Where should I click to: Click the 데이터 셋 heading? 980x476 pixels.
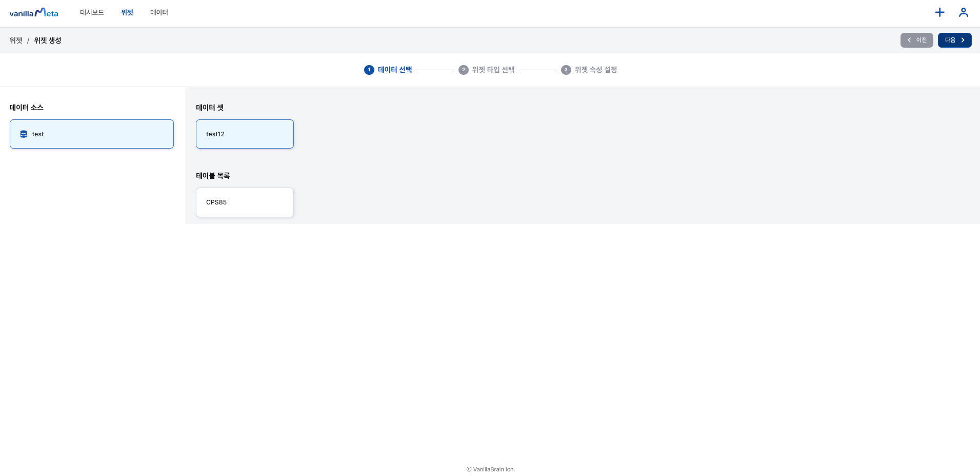coord(210,108)
